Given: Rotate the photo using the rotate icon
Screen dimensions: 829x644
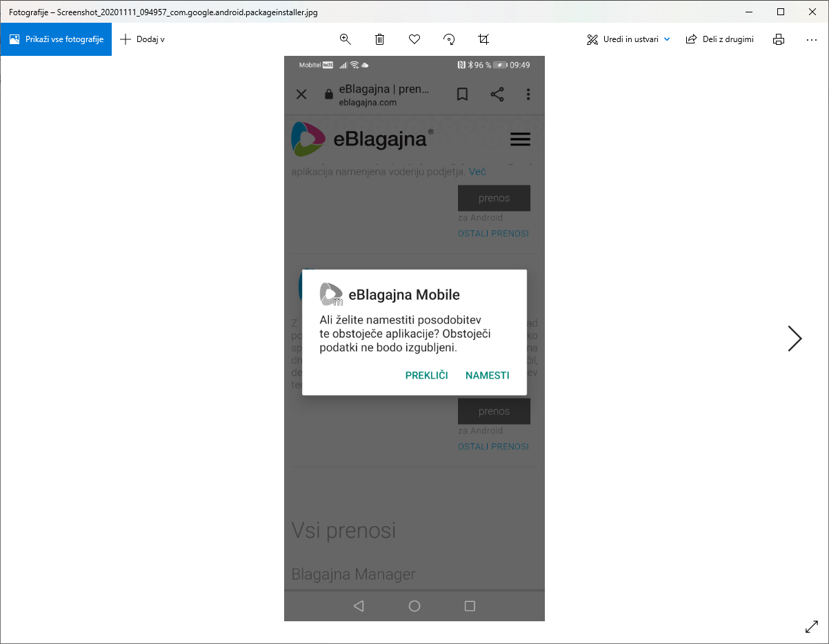Looking at the screenshot, I should click(x=449, y=39).
